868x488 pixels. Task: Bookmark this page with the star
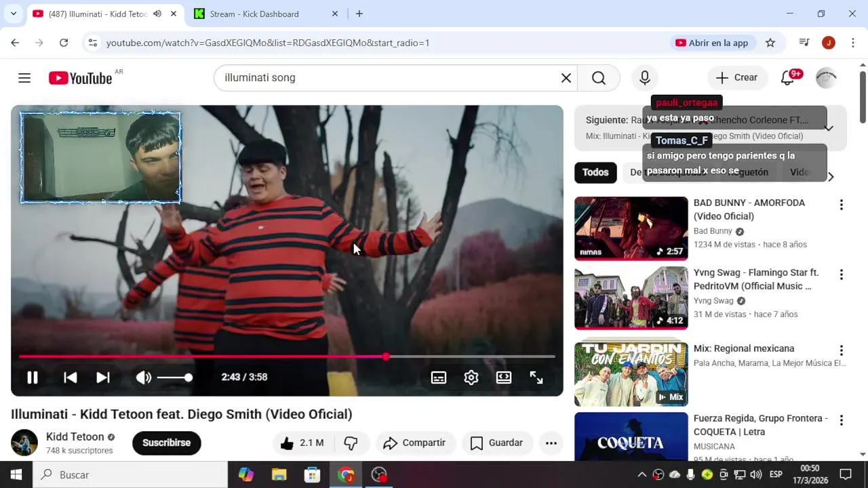coord(770,43)
